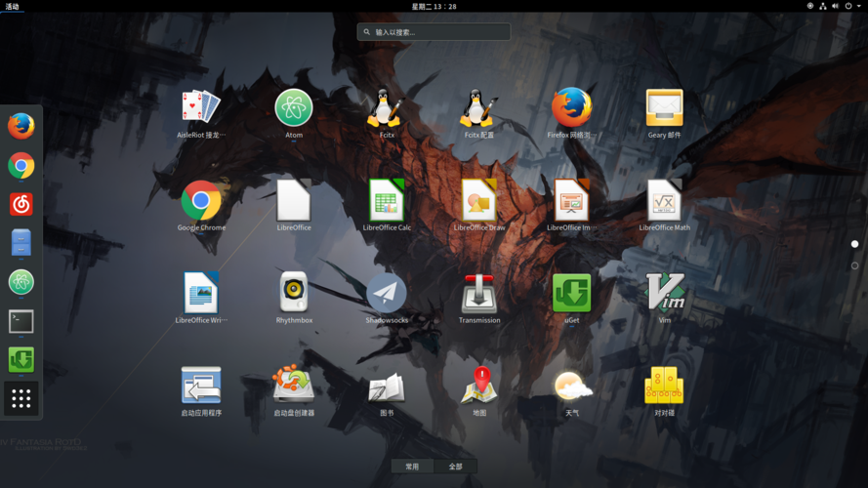This screenshot has height=488, width=868.
Task: Launch Google Chrome from the app grid
Action: [201, 206]
